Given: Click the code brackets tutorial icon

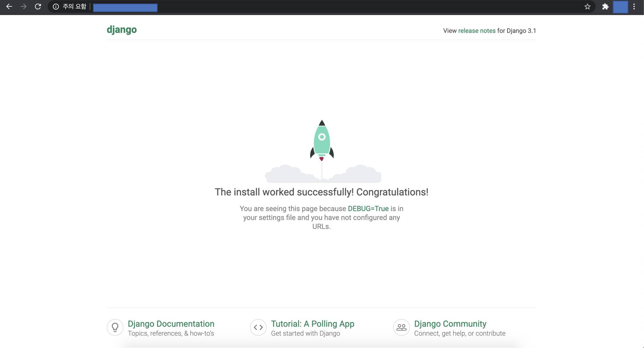Looking at the screenshot, I should click(258, 328).
